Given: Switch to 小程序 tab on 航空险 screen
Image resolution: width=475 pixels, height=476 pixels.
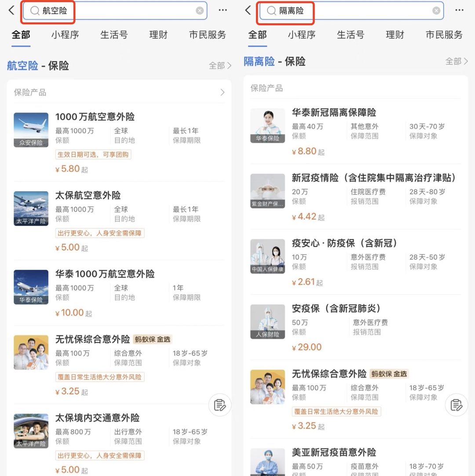Looking at the screenshot, I should point(65,35).
